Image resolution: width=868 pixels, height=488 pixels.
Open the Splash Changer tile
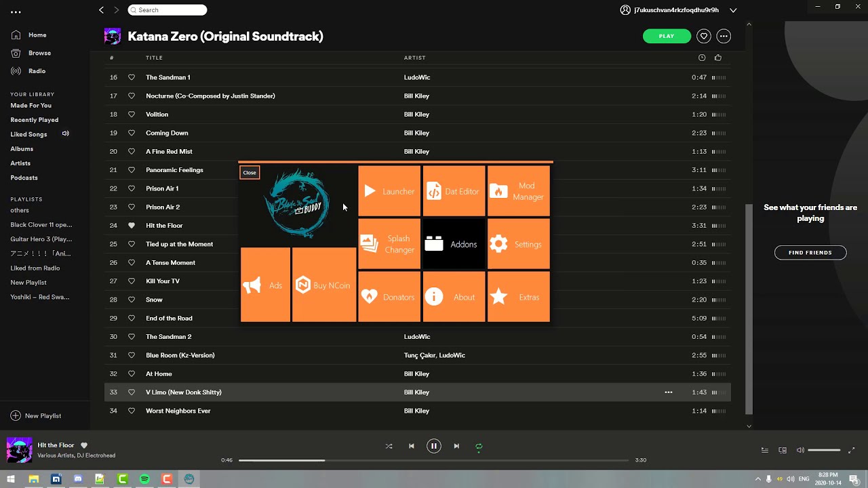point(389,244)
